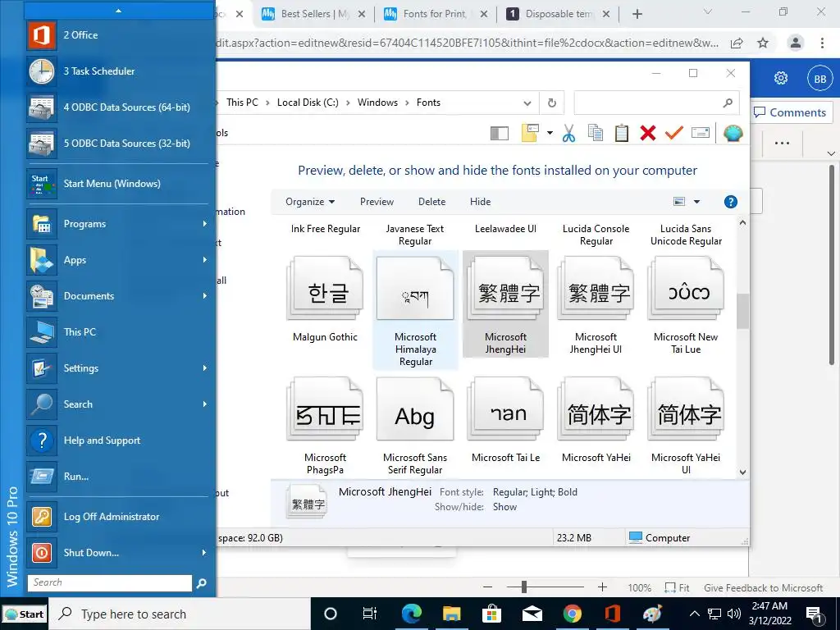Open the Search submenu entry
Screen dimensions: 840x630
(x=121, y=404)
